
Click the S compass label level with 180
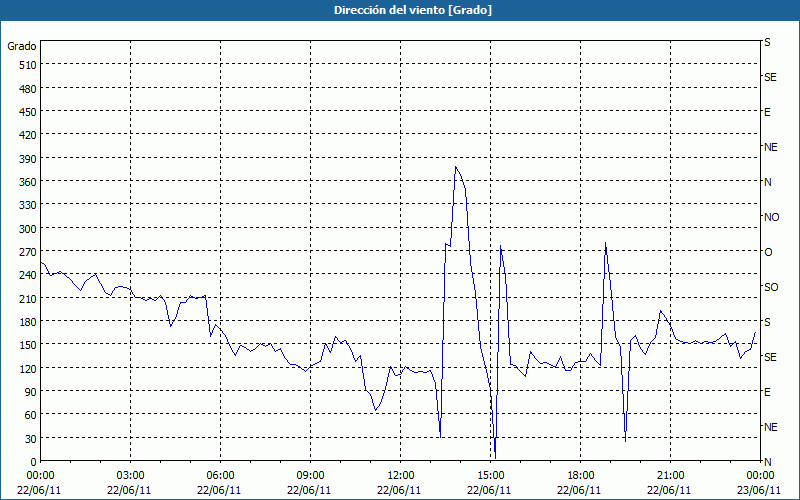pyautogui.click(x=767, y=322)
